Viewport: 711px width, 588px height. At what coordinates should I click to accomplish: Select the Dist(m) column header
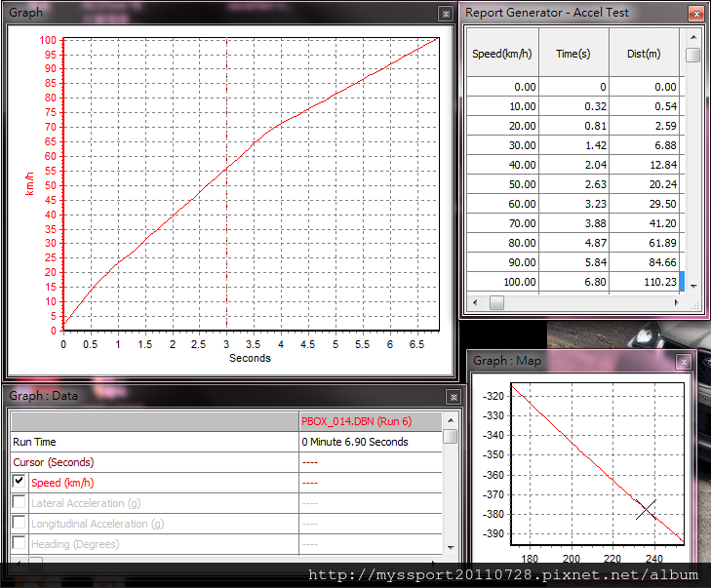(x=644, y=53)
